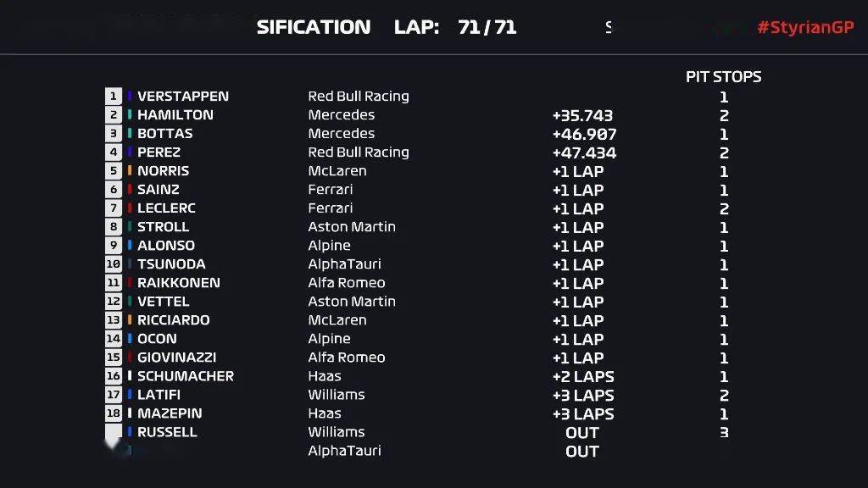Select driver name VERSTAPPEN

point(183,97)
